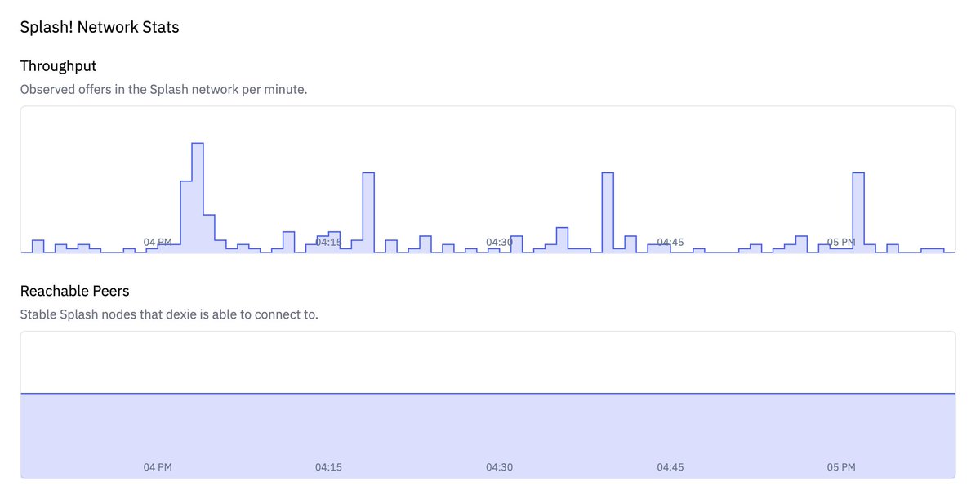Image resolution: width=980 pixels, height=504 pixels.
Task: Click the 'Stable Splash nodes' description text
Action: coord(169,314)
